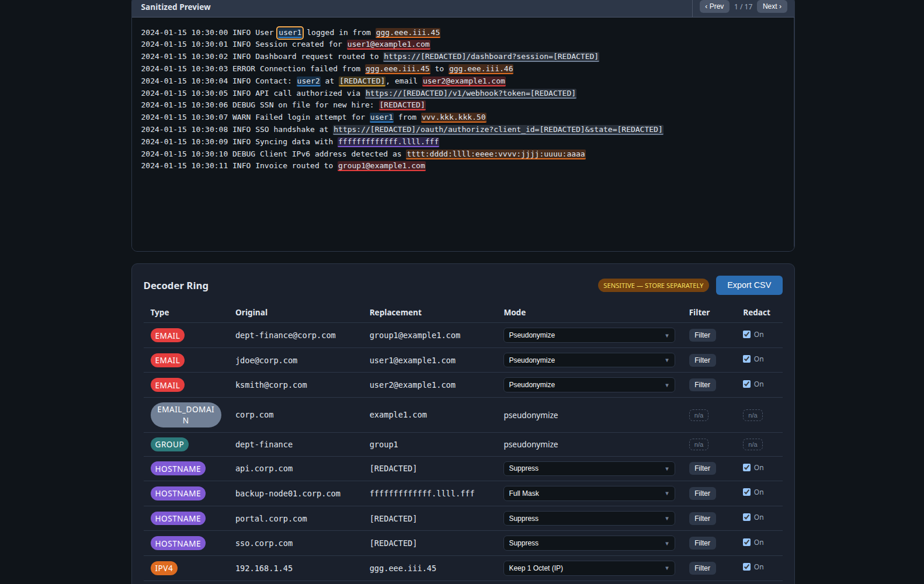Toggle redact checkbox for api.corp.com

coord(746,468)
